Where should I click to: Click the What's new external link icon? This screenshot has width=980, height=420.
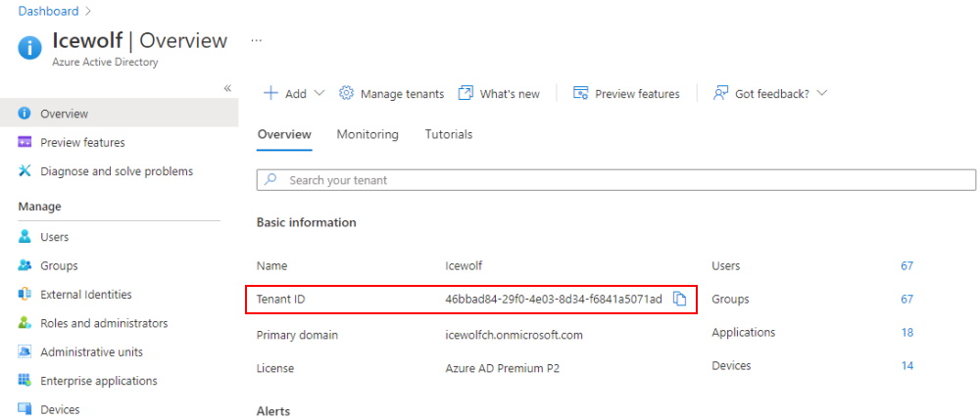coord(465,93)
